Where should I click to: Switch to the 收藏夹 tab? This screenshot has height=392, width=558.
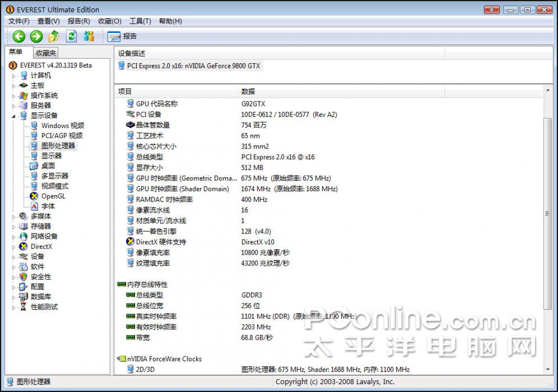click(46, 53)
